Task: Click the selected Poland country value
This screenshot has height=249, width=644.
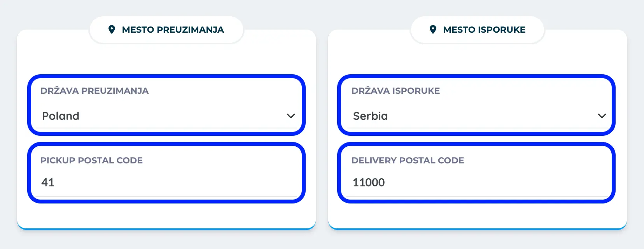Action: pyautogui.click(x=61, y=116)
